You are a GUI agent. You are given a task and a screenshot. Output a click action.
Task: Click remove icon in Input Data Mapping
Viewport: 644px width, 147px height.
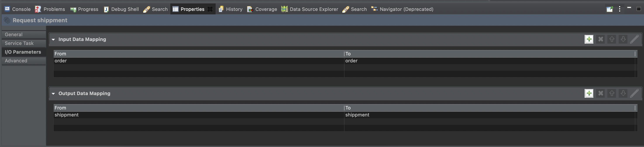pyautogui.click(x=600, y=39)
